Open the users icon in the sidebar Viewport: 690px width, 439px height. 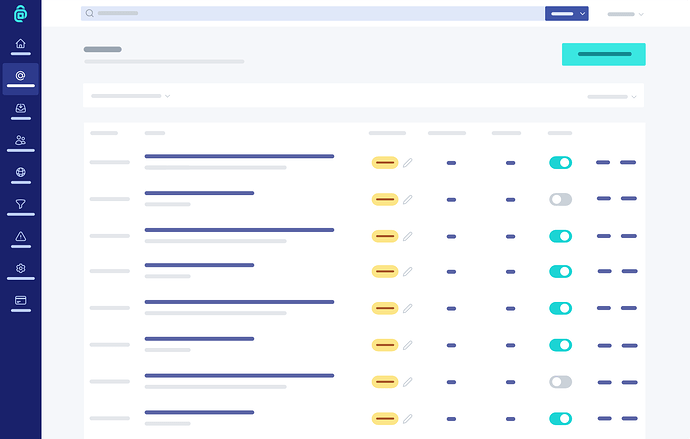pyautogui.click(x=20, y=140)
